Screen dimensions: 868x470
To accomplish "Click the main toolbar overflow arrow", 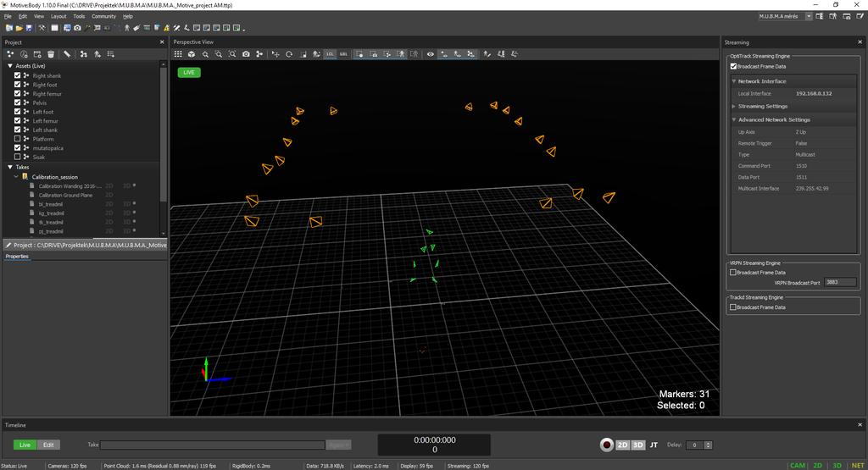I will [x=244, y=29].
